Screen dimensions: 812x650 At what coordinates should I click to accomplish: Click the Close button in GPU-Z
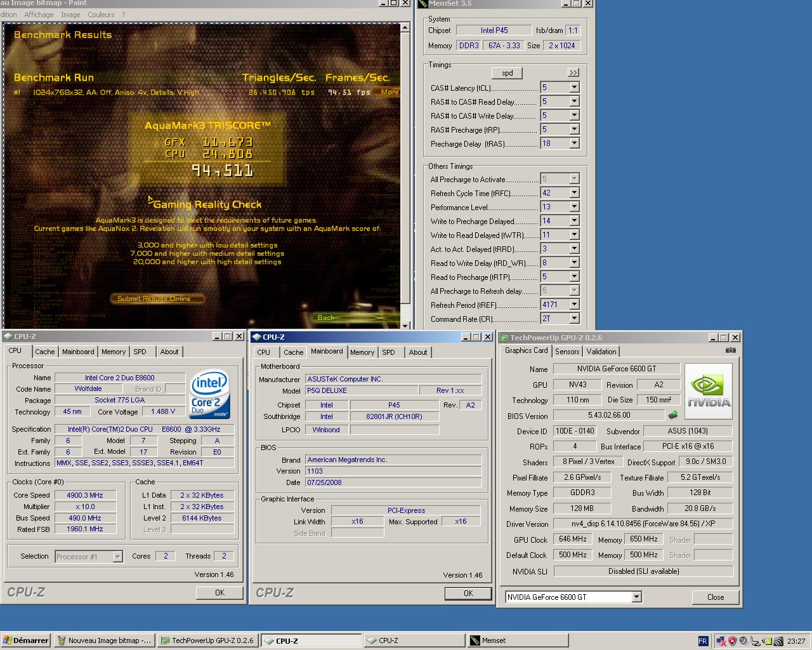(x=716, y=597)
